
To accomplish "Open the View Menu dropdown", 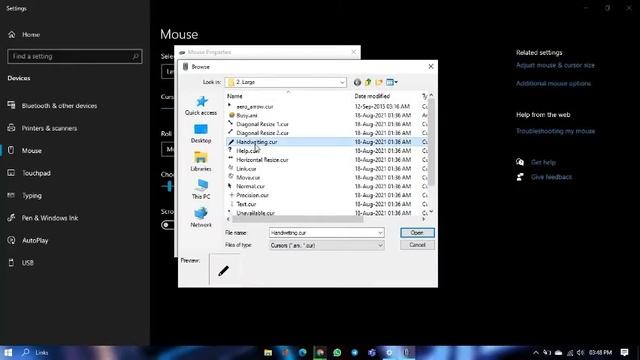I will (x=391, y=82).
